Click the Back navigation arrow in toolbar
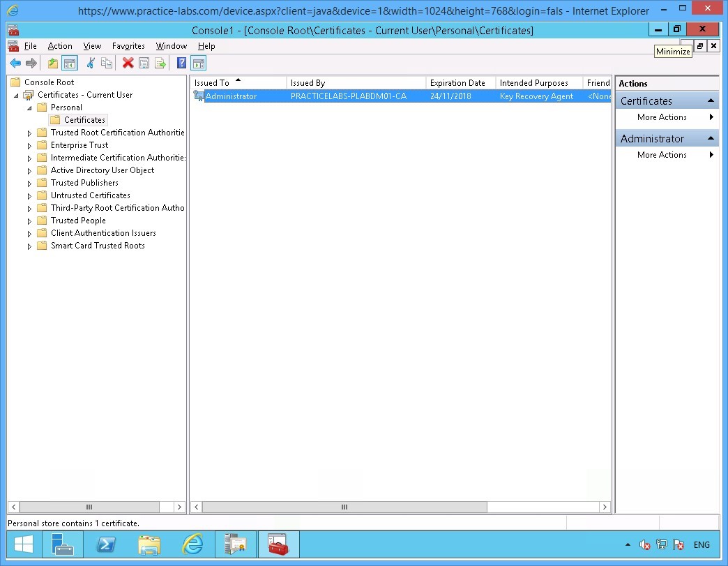Image resolution: width=728 pixels, height=566 pixels. point(15,63)
